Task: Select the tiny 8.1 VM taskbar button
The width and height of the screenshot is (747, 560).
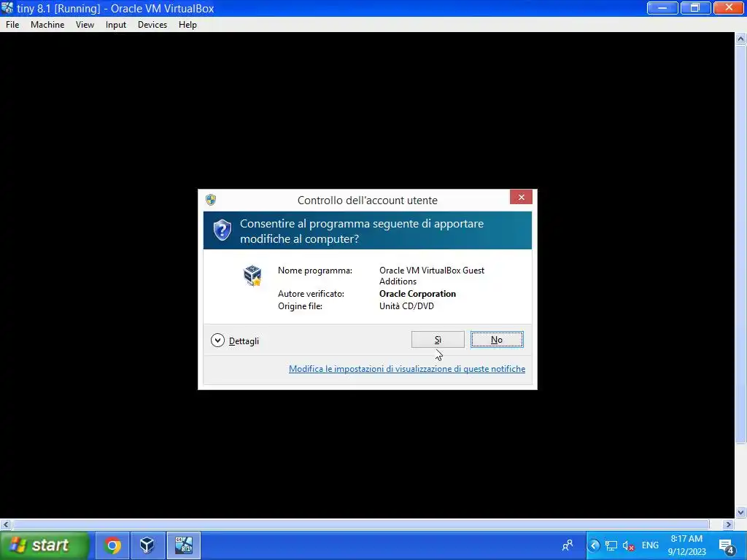Action: click(183, 545)
